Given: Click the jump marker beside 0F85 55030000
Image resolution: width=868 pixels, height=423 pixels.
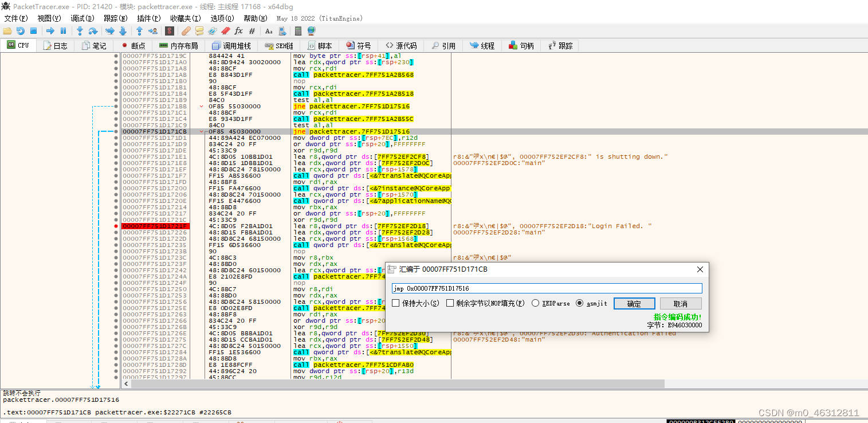Looking at the screenshot, I should (x=201, y=106).
